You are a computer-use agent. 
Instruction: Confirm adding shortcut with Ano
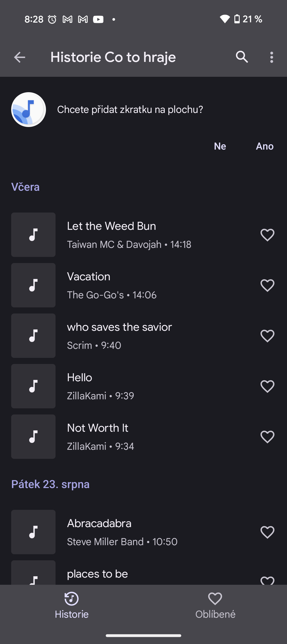(x=265, y=146)
